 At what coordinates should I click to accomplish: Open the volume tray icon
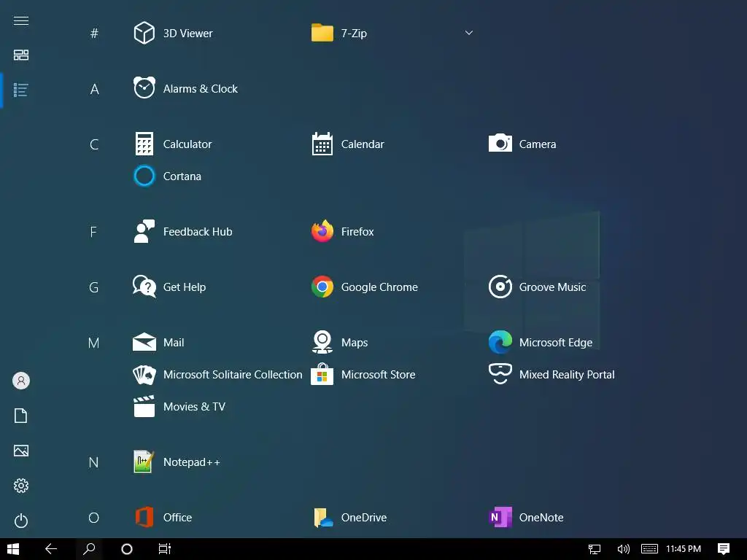pyautogui.click(x=623, y=549)
